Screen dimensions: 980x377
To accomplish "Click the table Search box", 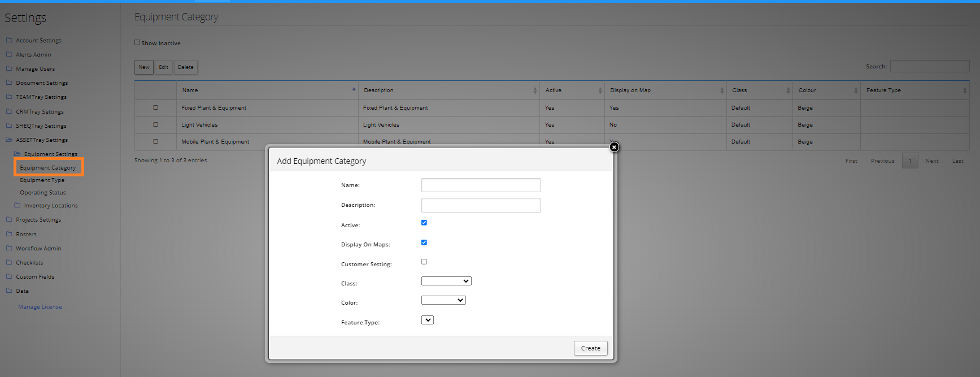I will (930, 66).
